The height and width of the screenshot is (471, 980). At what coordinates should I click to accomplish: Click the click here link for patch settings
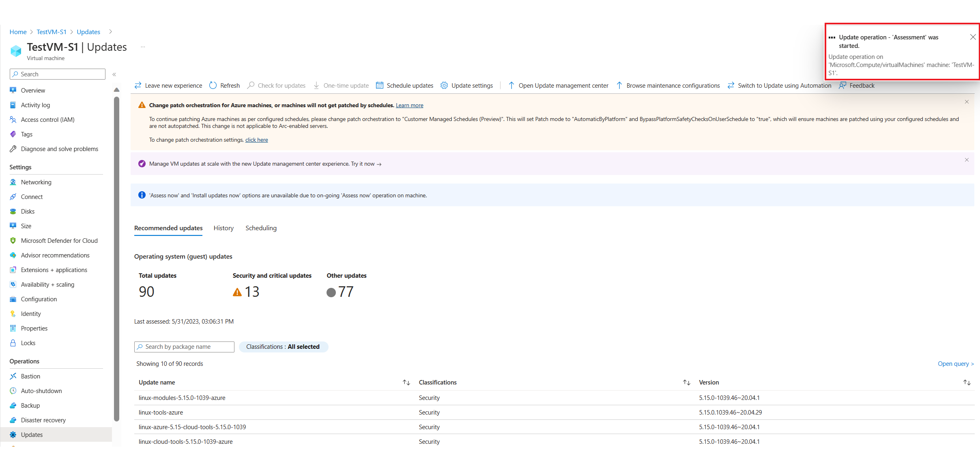[x=256, y=140]
